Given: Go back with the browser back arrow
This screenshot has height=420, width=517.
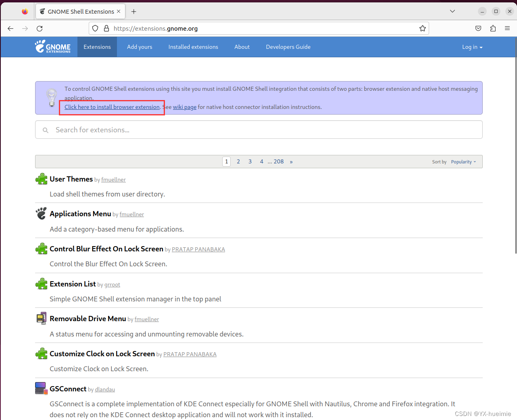Looking at the screenshot, I should pos(10,29).
